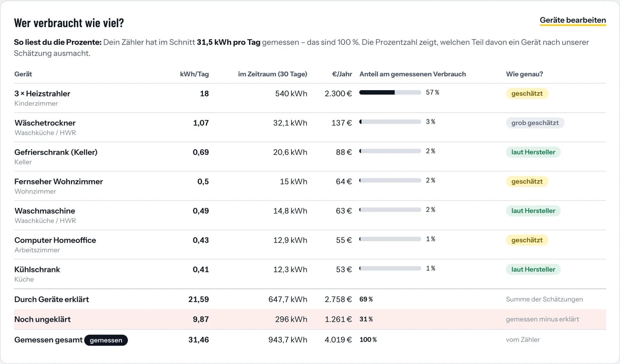Select the Waschmaschine device name

pos(45,211)
